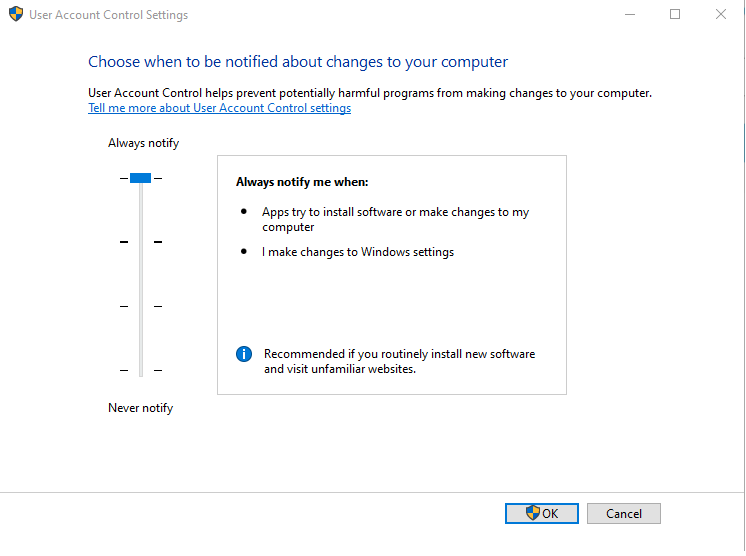
Task: Set slider to the lowest Never notify tick
Action: pos(141,370)
